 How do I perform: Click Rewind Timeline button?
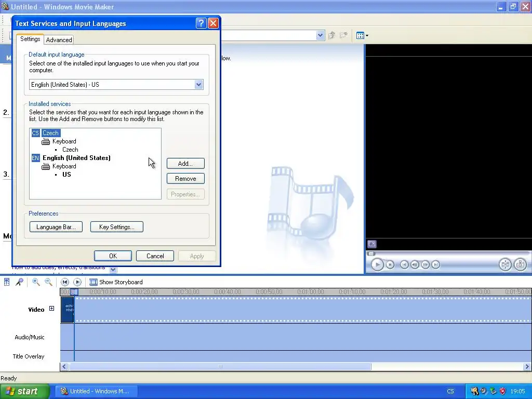[65, 282]
